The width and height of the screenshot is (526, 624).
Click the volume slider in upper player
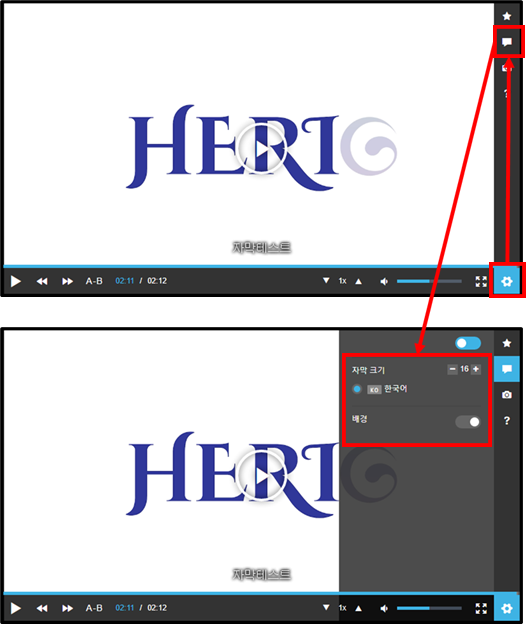tap(429, 281)
